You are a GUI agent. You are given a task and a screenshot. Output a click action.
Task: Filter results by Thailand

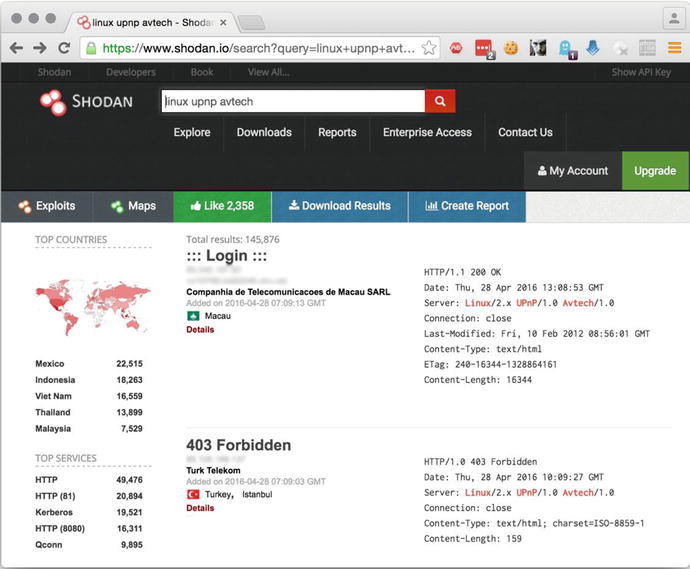click(x=53, y=413)
